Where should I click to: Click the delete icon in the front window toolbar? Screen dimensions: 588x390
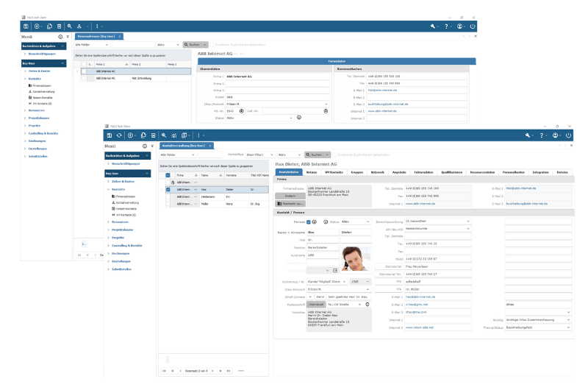coord(154,135)
